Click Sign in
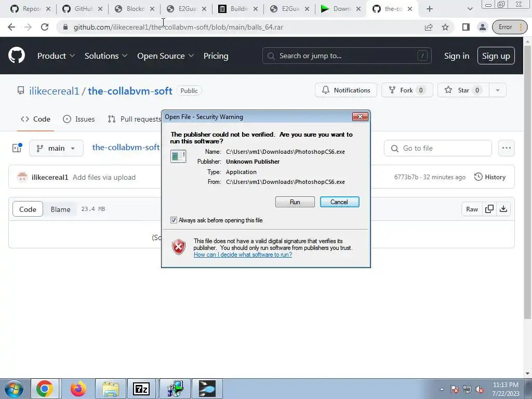 point(457,56)
